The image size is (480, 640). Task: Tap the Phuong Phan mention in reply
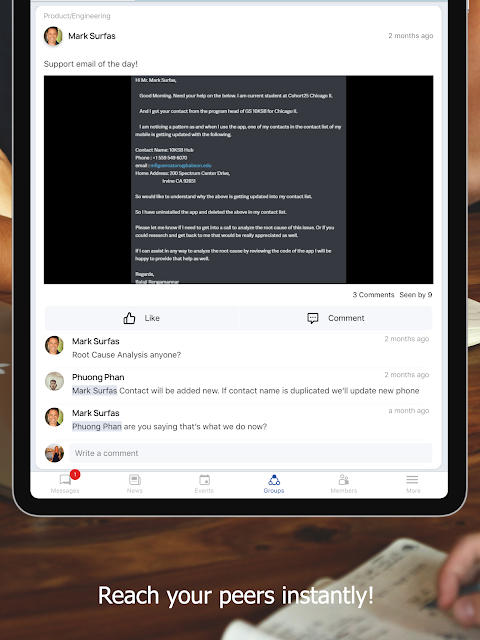(97, 427)
